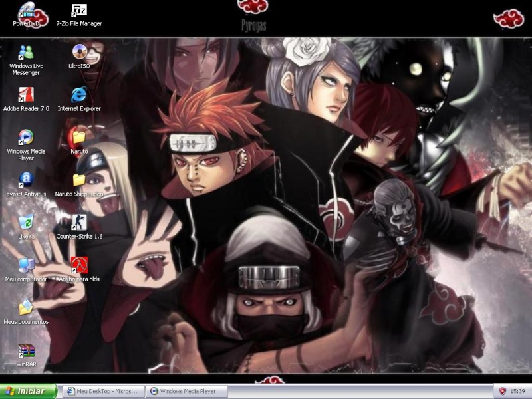Viewport: 532px width, 399px height.
Task: Click the Iniciar start button
Action: tap(29, 391)
